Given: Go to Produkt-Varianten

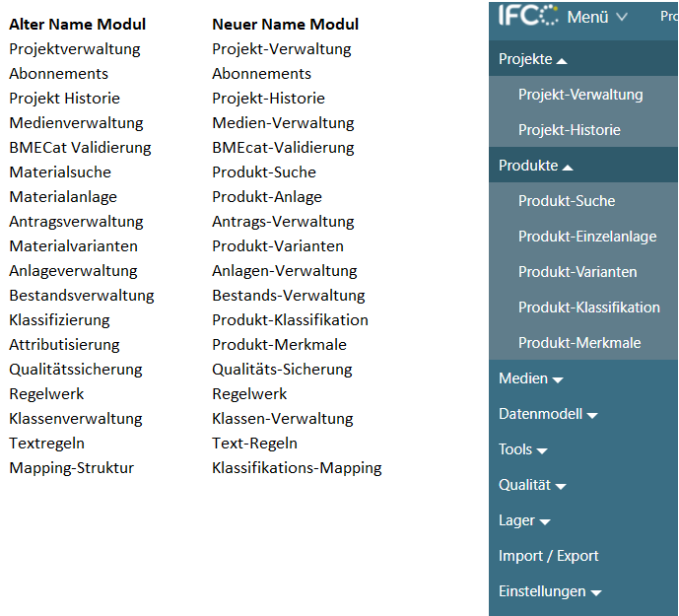Looking at the screenshot, I should (577, 272).
